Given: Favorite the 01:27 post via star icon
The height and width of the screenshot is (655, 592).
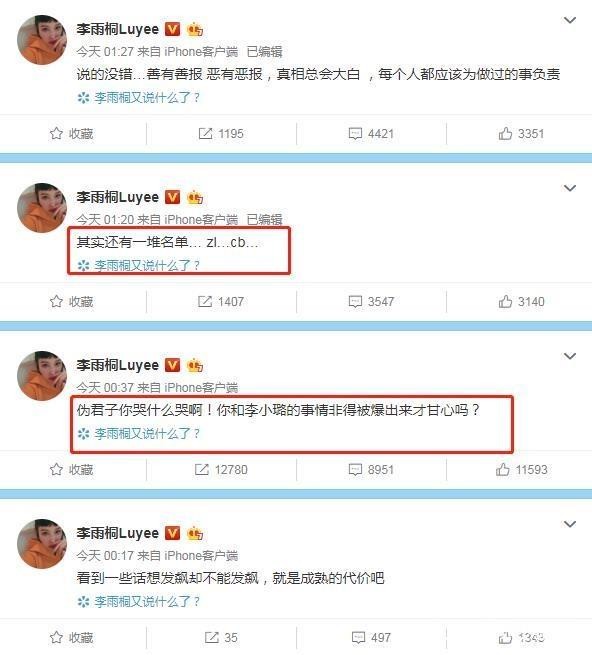Looking at the screenshot, I should point(56,134).
